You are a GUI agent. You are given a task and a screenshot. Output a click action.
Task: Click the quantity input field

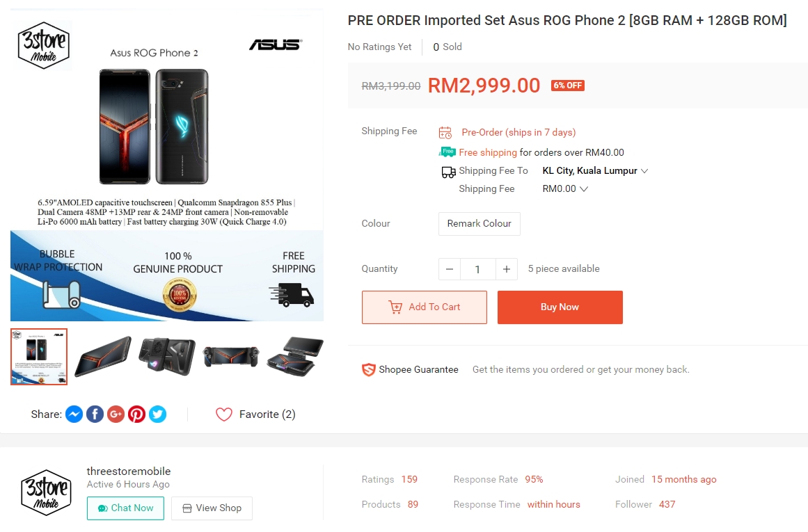(477, 269)
